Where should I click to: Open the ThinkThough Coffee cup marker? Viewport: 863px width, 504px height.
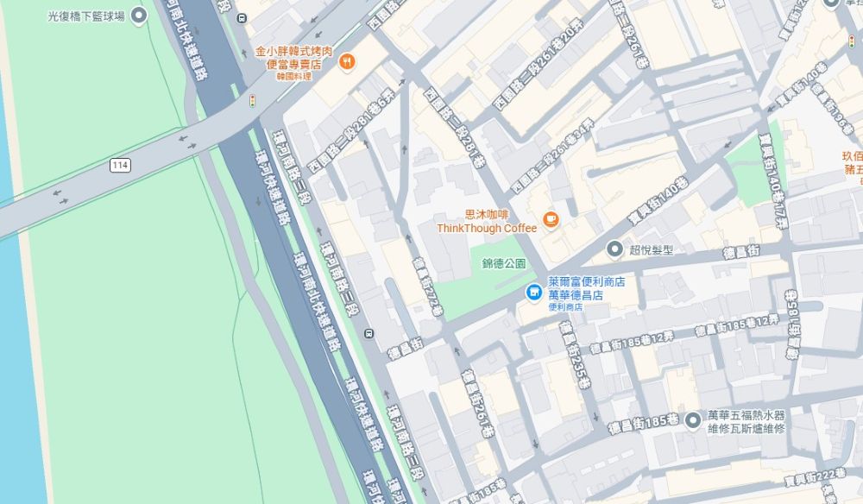click(x=551, y=219)
